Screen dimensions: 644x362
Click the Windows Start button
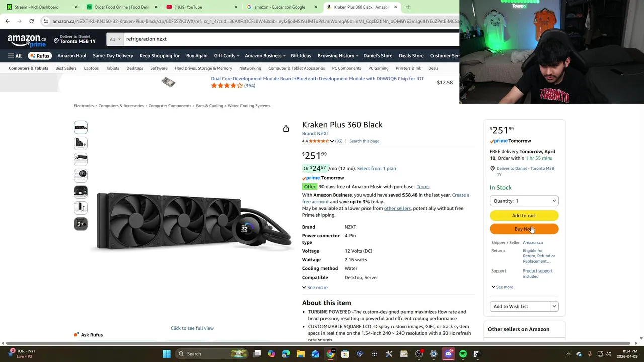pyautogui.click(x=167, y=354)
